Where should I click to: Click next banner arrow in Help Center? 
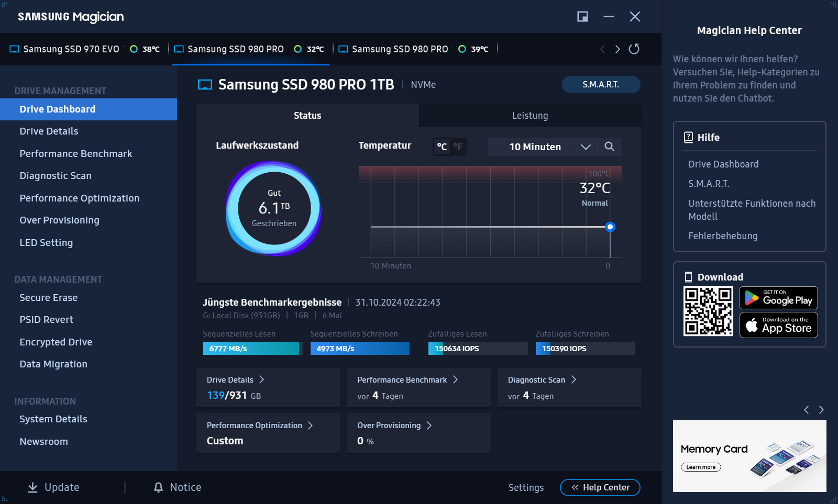(x=821, y=410)
